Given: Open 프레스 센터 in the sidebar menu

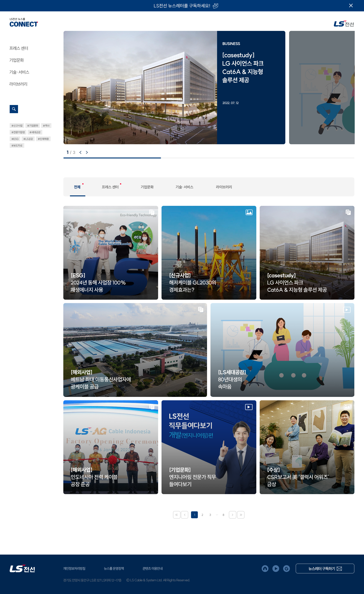Looking at the screenshot, I should pos(19,48).
